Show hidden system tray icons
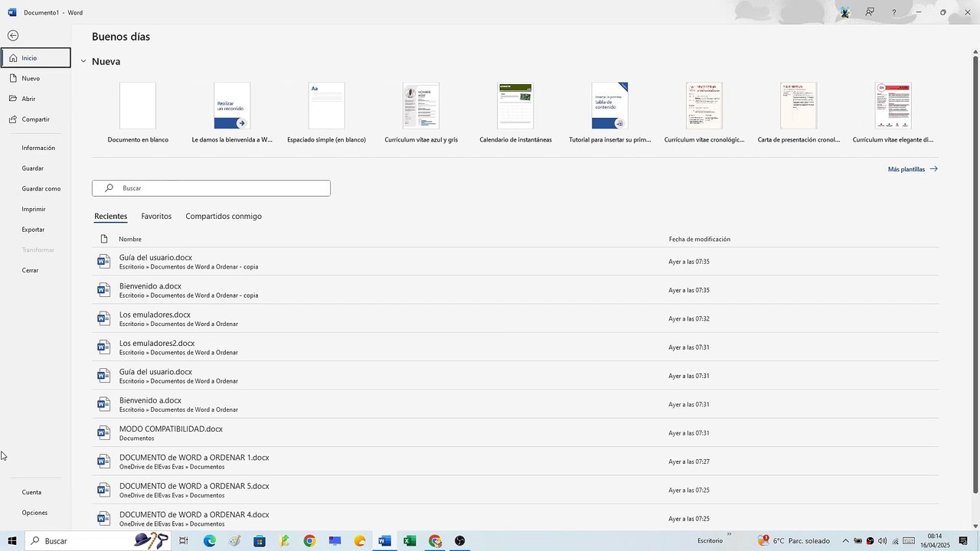Screen dimensions: 980x551 pos(845,541)
